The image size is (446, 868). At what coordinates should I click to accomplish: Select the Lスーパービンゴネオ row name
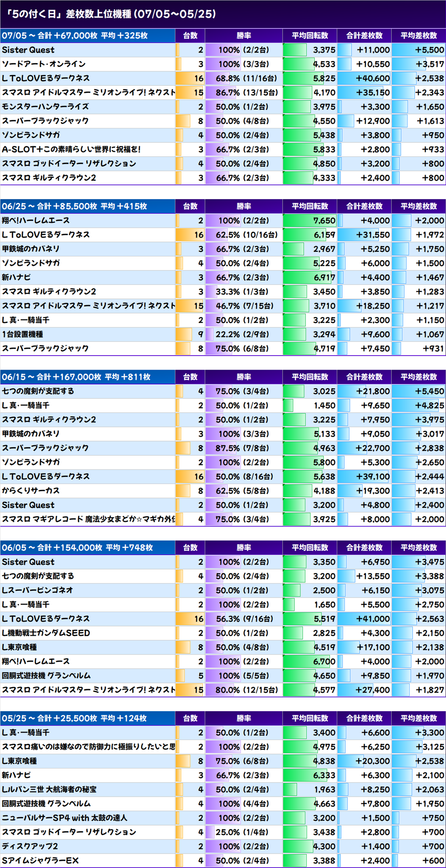[37, 590]
